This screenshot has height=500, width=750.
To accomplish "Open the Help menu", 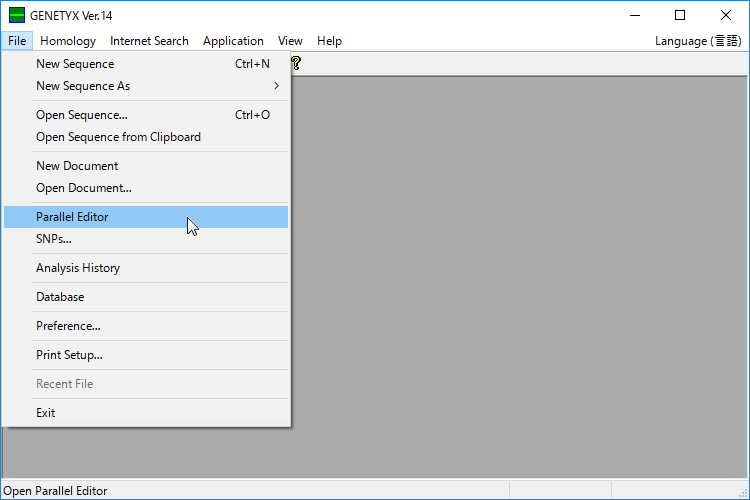I will (x=329, y=41).
